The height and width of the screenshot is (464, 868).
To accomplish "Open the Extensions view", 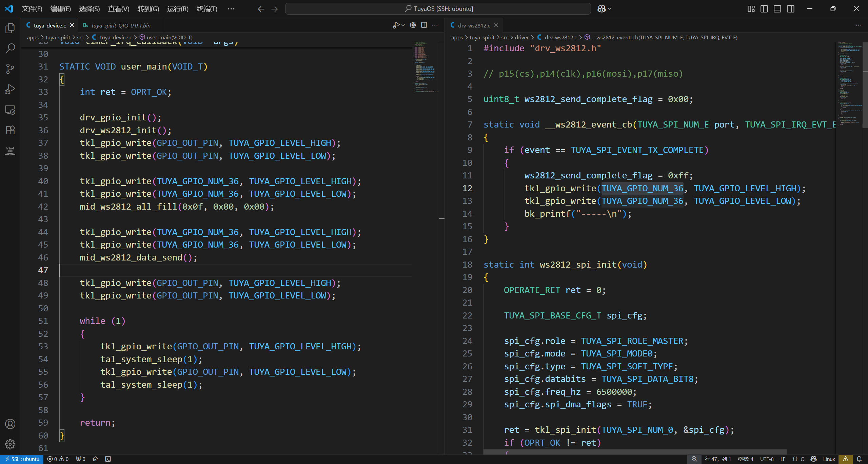I will [10, 130].
